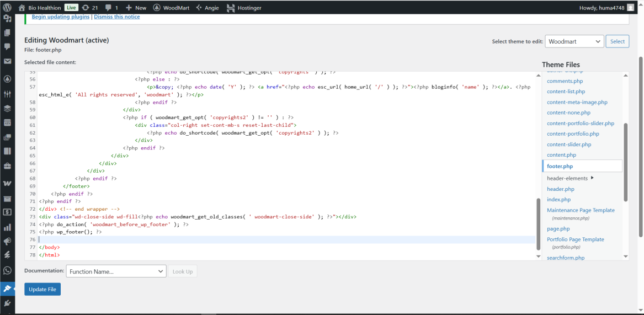Viewport: 644px width, 315px height.
Task: Click the Update File button
Action: point(42,289)
